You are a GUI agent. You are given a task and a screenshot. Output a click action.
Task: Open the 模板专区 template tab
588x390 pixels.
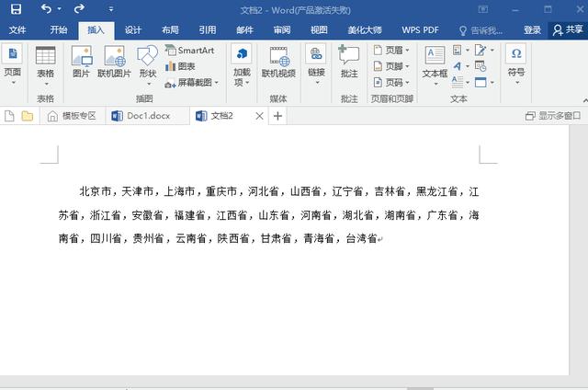click(73, 116)
